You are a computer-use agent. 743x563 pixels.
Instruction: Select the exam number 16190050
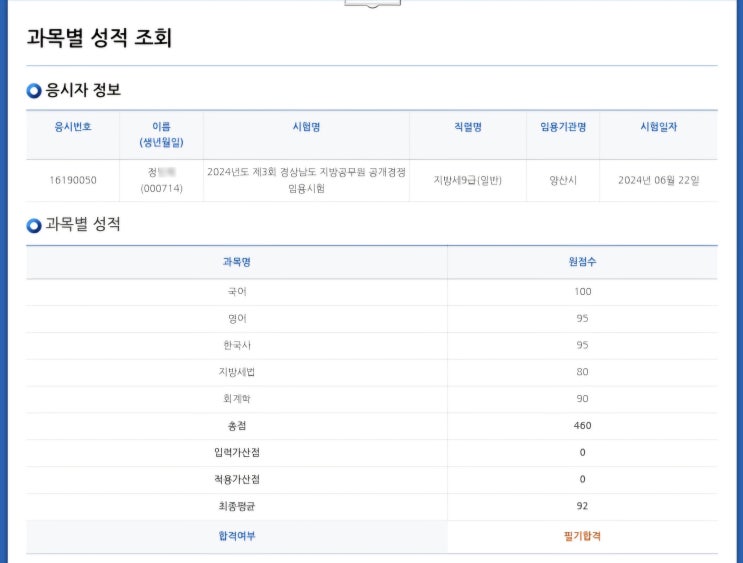(72, 180)
